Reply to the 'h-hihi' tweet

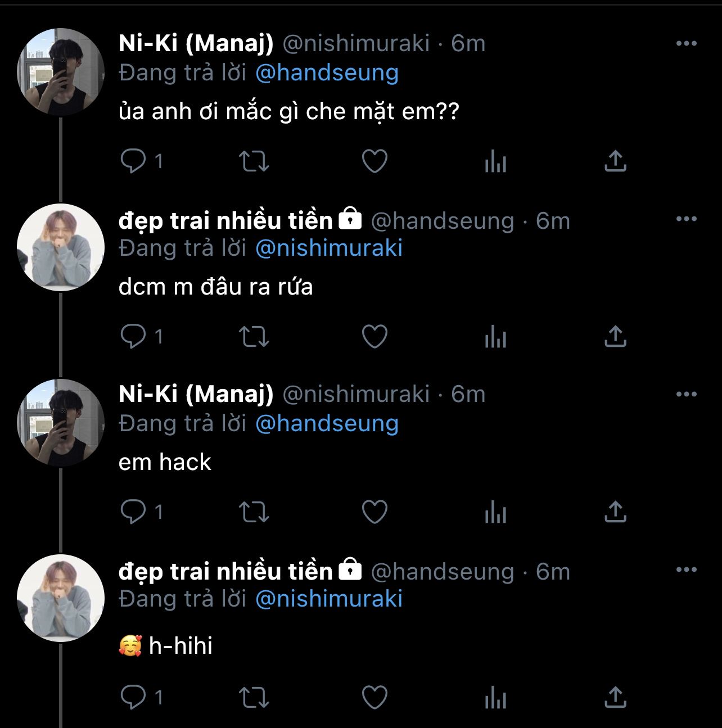(x=133, y=698)
